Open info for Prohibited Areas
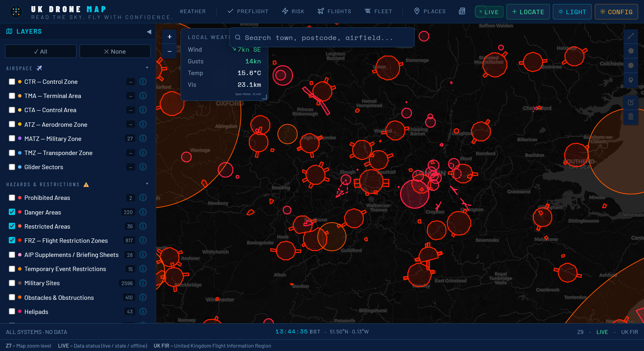The width and height of the screenshot is (644, 351). (143, 198)
